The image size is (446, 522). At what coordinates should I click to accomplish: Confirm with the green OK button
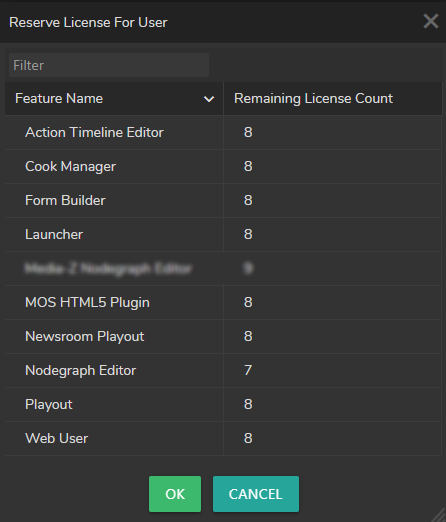tap(175, 494)
